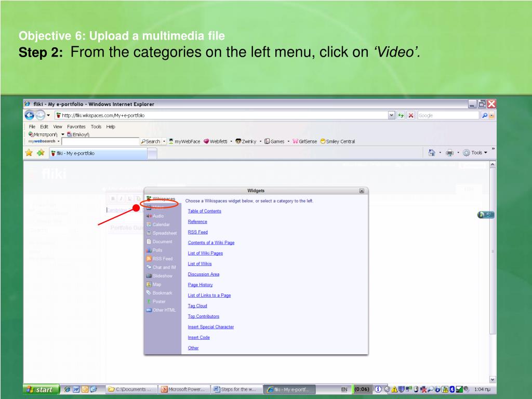Image resolution: width=532 pixels, height=399 pixels.
Task: Click the List of Wikis link
Action: coord(200,263)
